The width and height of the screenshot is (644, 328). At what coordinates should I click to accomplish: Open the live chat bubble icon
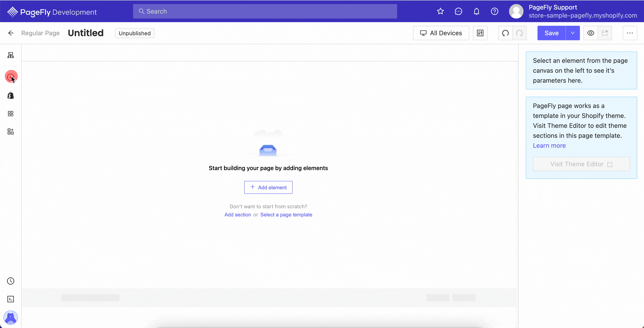[x=458, y=11]
